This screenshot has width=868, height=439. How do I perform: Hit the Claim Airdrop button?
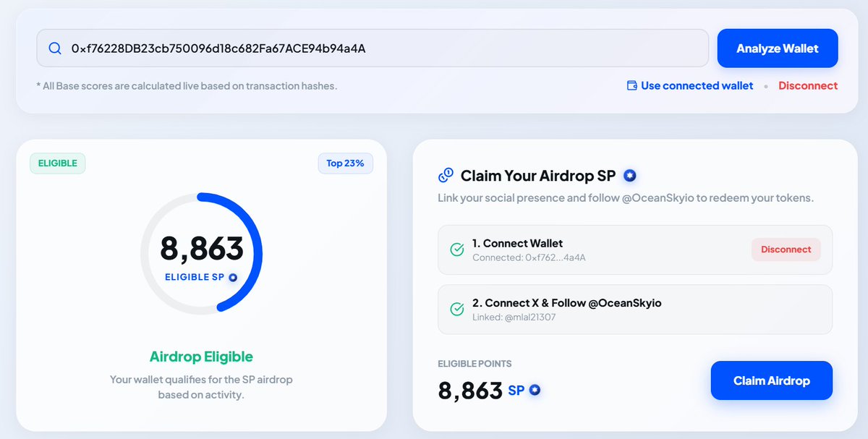772,380
